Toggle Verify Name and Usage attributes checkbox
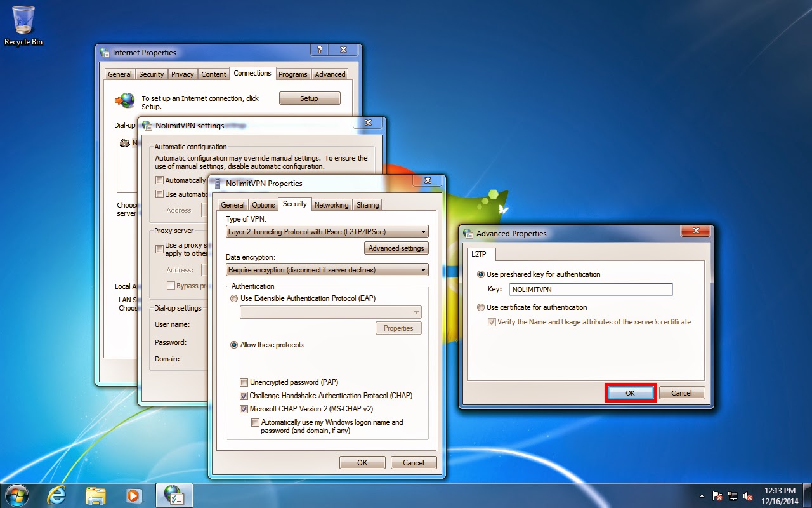 click(x=491, y=322)
